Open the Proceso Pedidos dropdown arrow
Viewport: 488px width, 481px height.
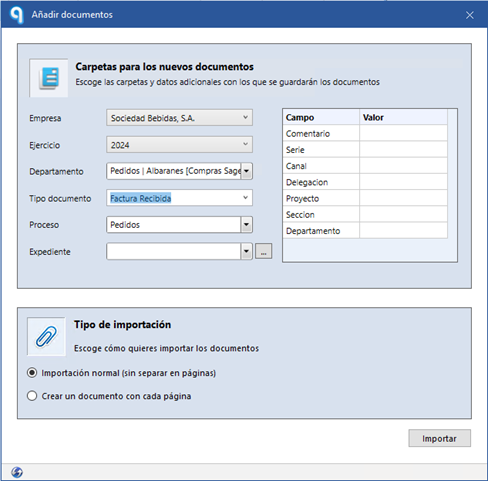pyautogui.click(x=246, y=225)
